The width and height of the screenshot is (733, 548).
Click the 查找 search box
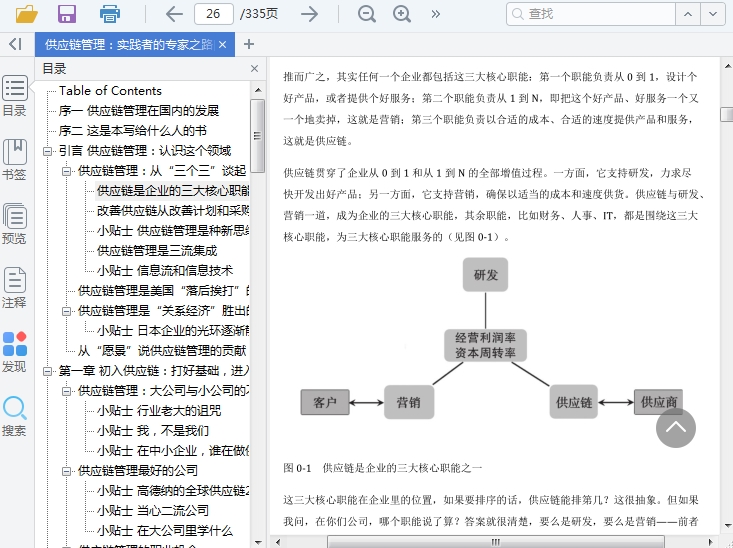[591, 14]
